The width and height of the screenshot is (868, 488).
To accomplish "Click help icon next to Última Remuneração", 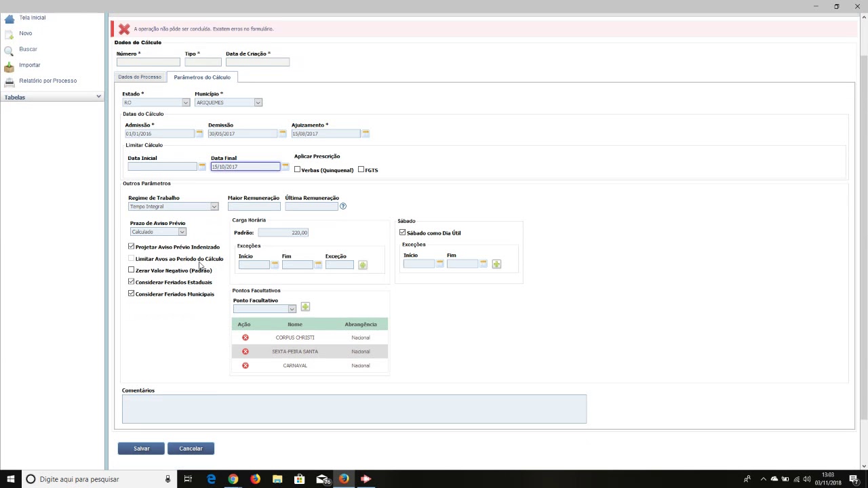I will pos(342,206).
